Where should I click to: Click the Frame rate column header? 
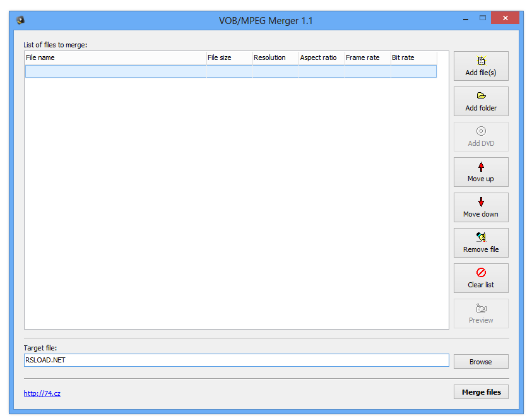(x=367, y=57)
